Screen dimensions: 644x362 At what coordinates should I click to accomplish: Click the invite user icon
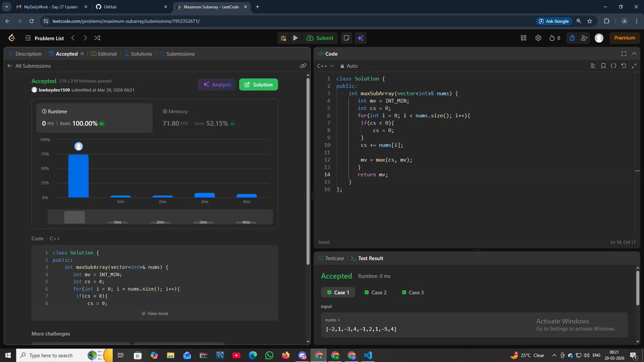(584, 38)
